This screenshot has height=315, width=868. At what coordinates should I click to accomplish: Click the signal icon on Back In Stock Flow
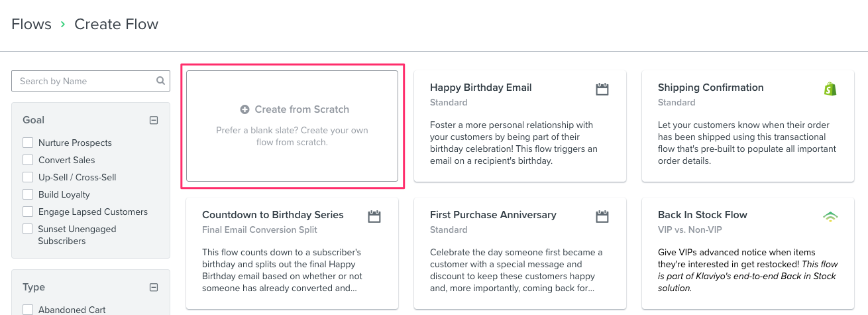click(830, 216)
